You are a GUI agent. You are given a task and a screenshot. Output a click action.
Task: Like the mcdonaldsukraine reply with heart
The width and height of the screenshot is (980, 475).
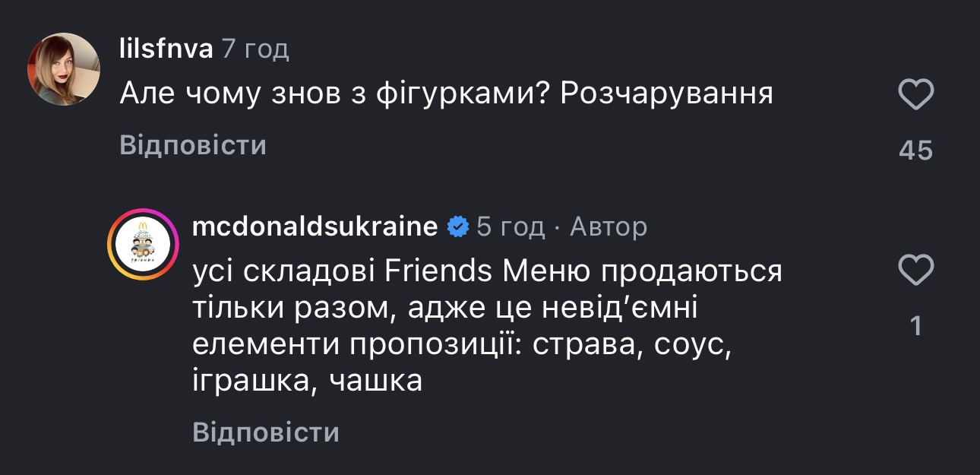coord(915,271)
